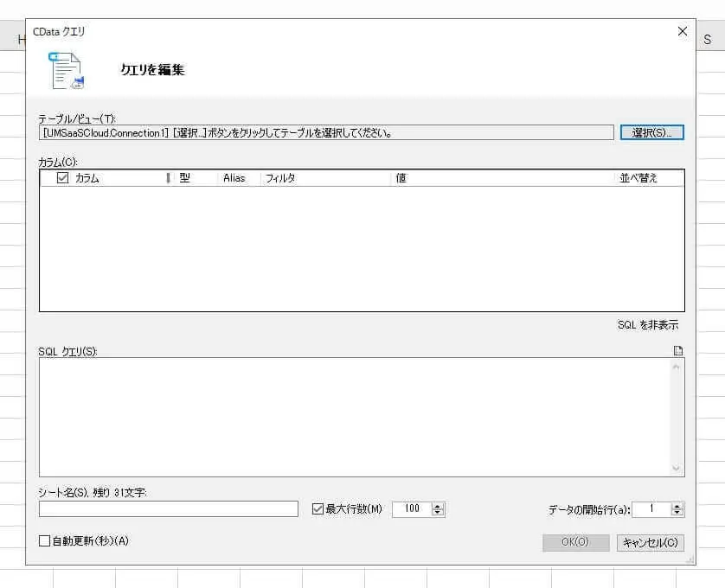Decrease データの開始行 with down arrow
This screenshot has width=725, height=588.
[677, 512]
